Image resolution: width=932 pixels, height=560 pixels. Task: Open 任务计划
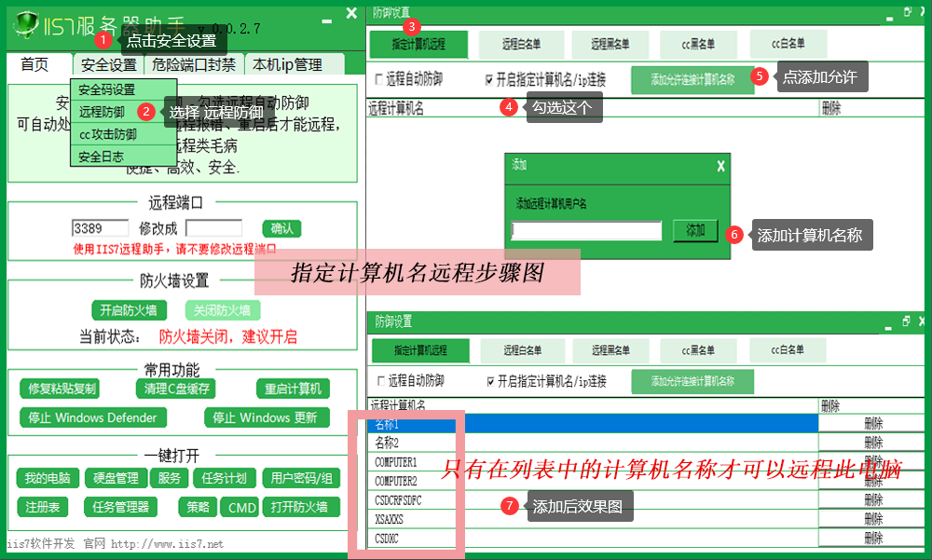click(x=224, y=478)
